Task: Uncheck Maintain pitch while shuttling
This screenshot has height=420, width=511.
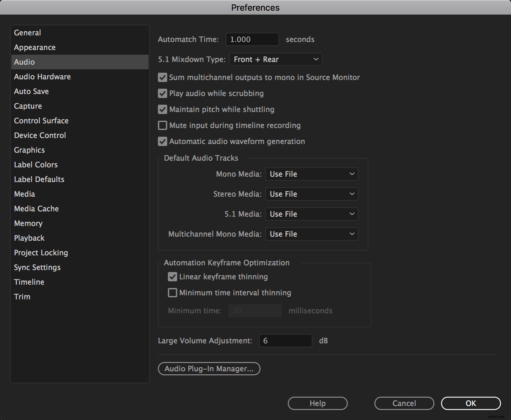Action: coord(162,109)
